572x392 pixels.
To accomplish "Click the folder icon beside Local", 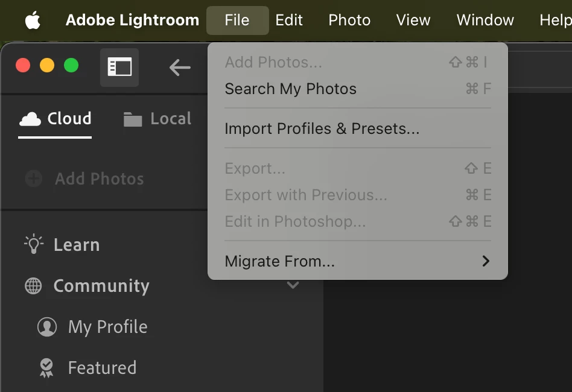I will tap(133, 119).
